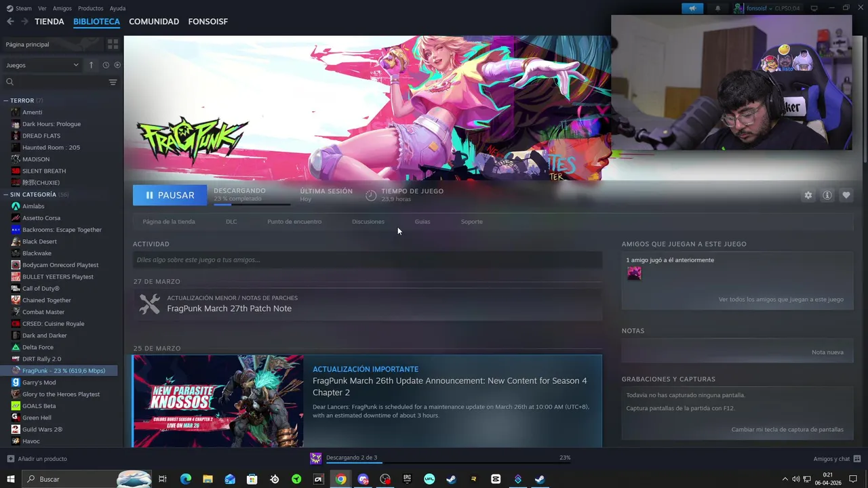Open FragPunk settings gear

click(x=808, y=195)
